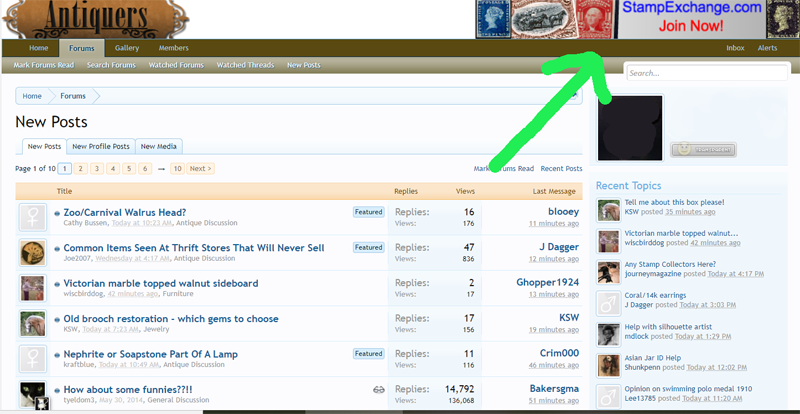This screenshot has width=800, height=414.
Task: Jump to page 10 of results
Action: tap(177, 169)
